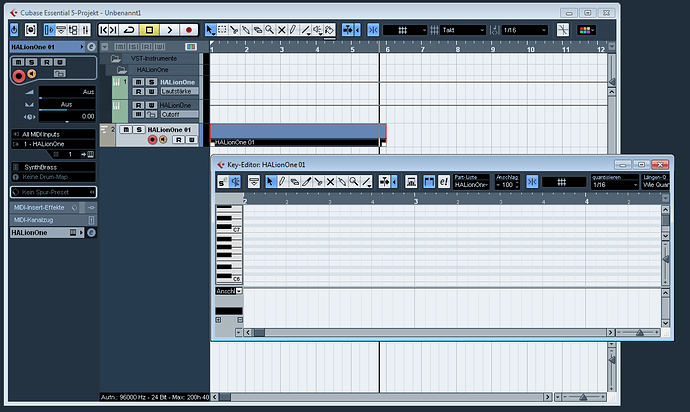The height and width of the screenshot is (412, 690).
Task: Toggle the Cycle loop button
Action: 129,30
